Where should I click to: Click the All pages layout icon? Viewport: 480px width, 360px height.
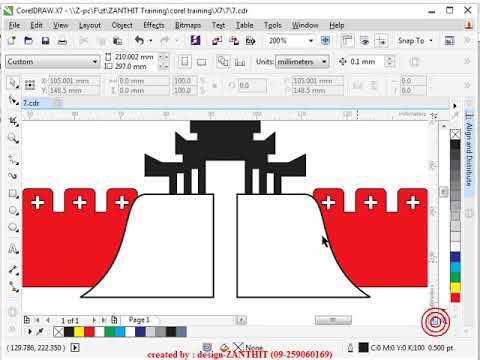pos(223,62)
